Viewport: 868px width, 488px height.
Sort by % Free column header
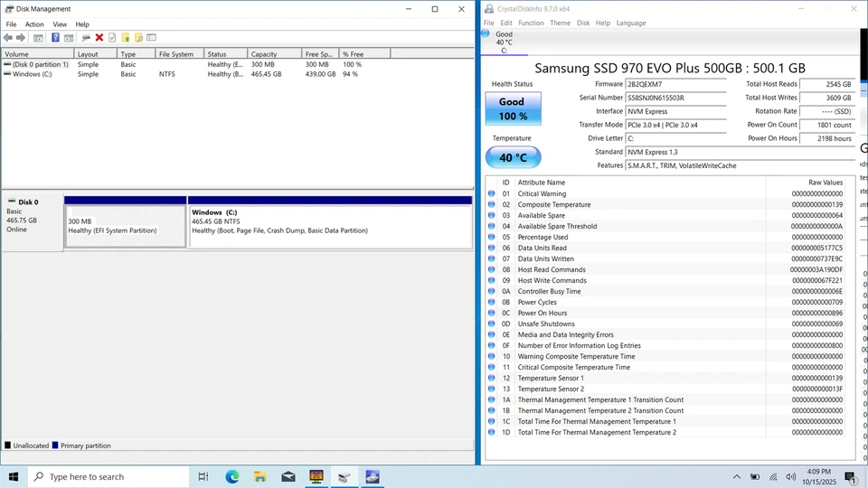click(364, 53)
